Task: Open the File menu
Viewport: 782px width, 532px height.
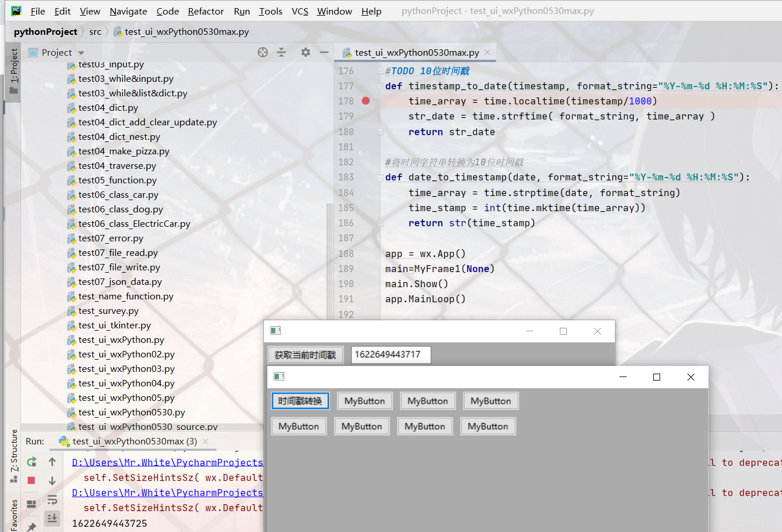Action: 38,11
